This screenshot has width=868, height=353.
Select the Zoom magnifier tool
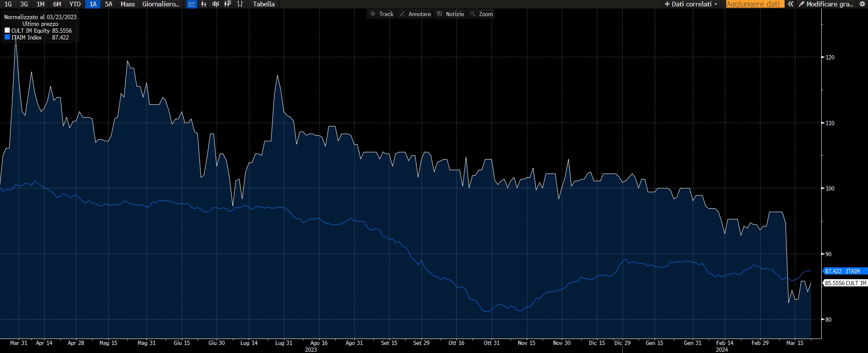click(481, 14)
